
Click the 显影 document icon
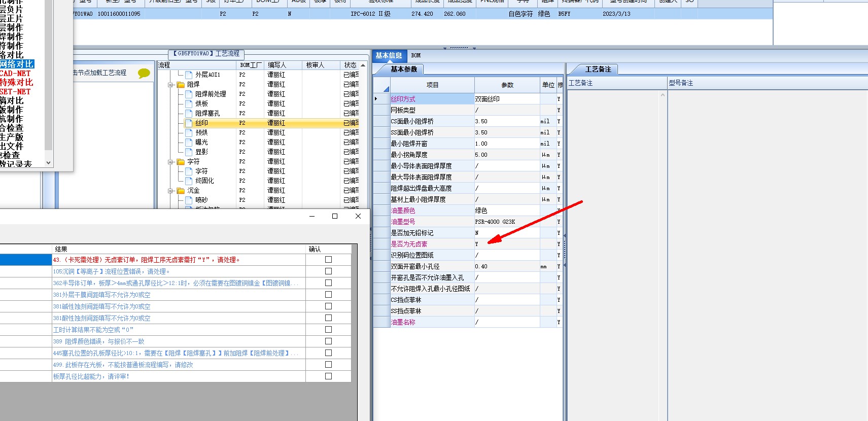point(189,152)
